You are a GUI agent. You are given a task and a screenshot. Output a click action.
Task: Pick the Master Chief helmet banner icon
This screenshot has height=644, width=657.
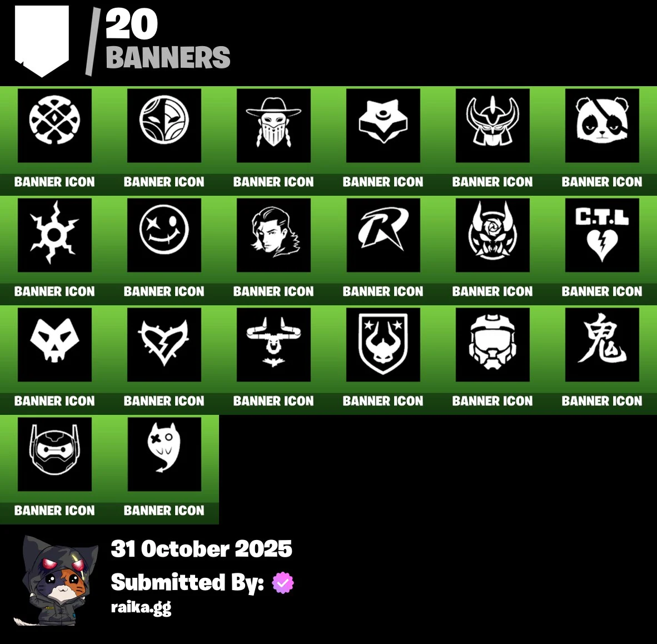(x=492, y=345)
